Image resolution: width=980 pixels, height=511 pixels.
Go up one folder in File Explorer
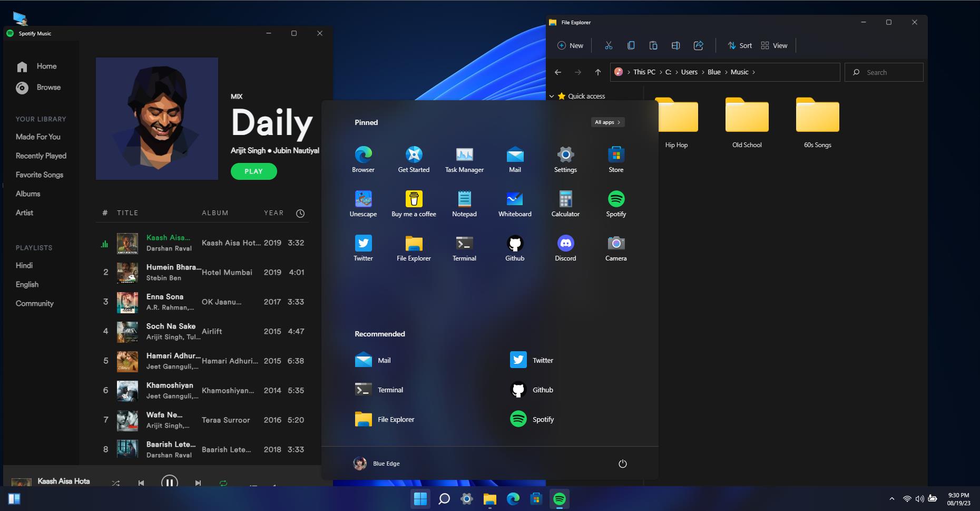click(597, 72)
